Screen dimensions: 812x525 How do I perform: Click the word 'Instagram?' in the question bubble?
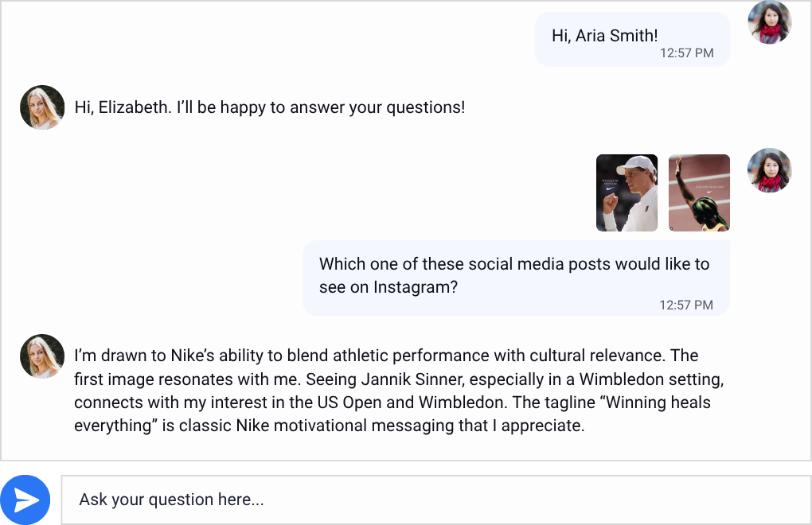[x=416, y=287]
